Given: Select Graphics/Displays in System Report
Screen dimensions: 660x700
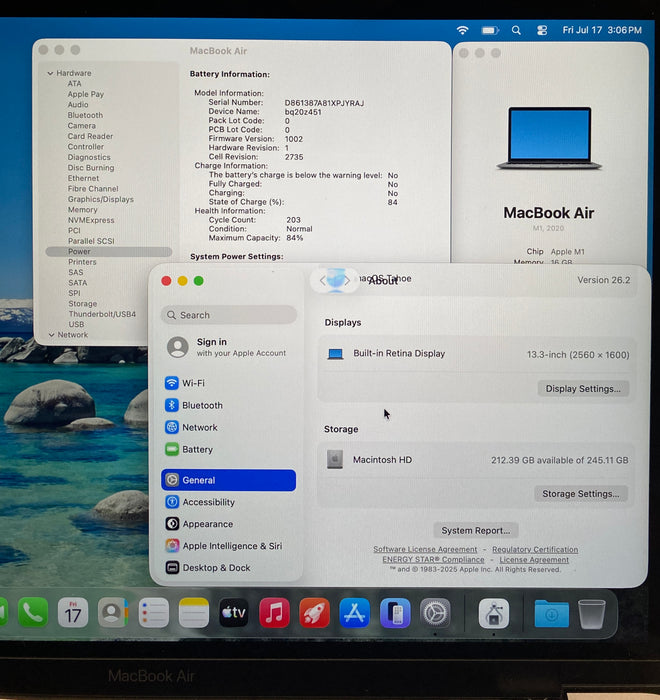Looking at the screenshot, I should click(100, 199).
